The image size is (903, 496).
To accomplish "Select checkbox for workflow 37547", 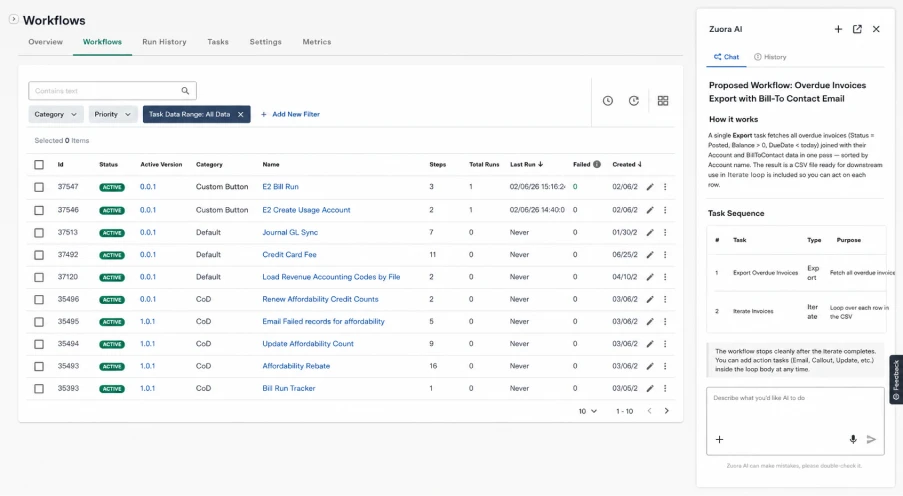I will coord(39,187).
